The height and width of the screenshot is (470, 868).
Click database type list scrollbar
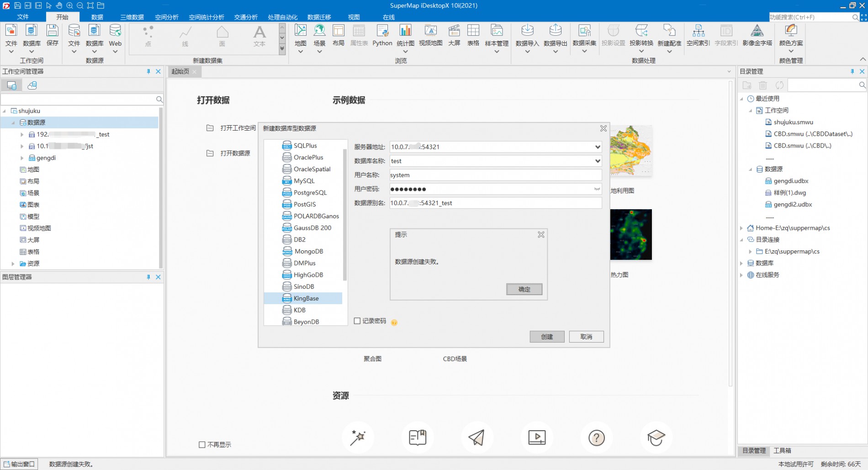click(x=345, y=215)
